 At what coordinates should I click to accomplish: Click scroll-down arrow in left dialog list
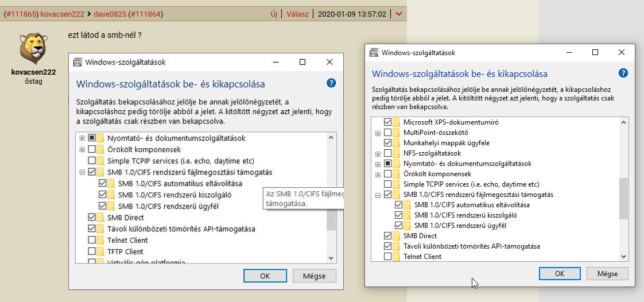pos(331,258)
